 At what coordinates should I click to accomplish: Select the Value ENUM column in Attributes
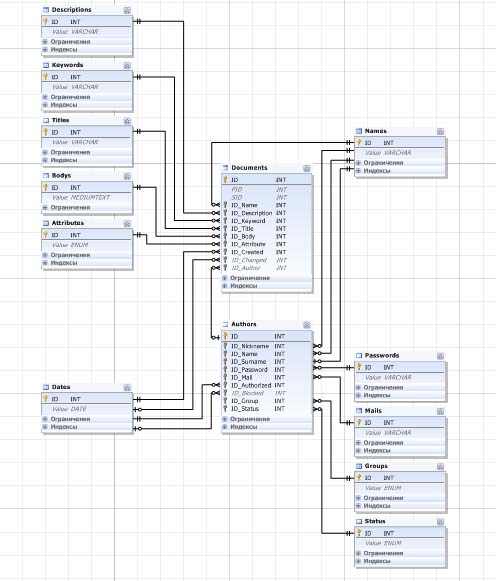pos(87,245)
